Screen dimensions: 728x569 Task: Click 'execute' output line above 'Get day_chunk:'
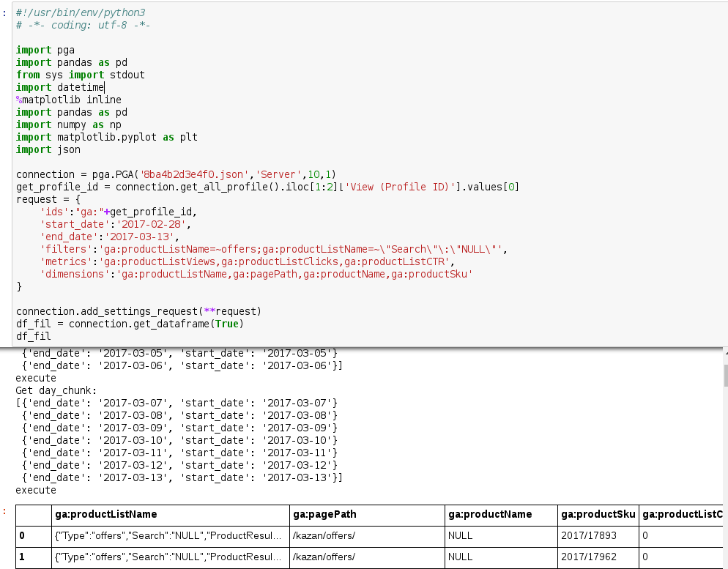click(x=36, y=379)
